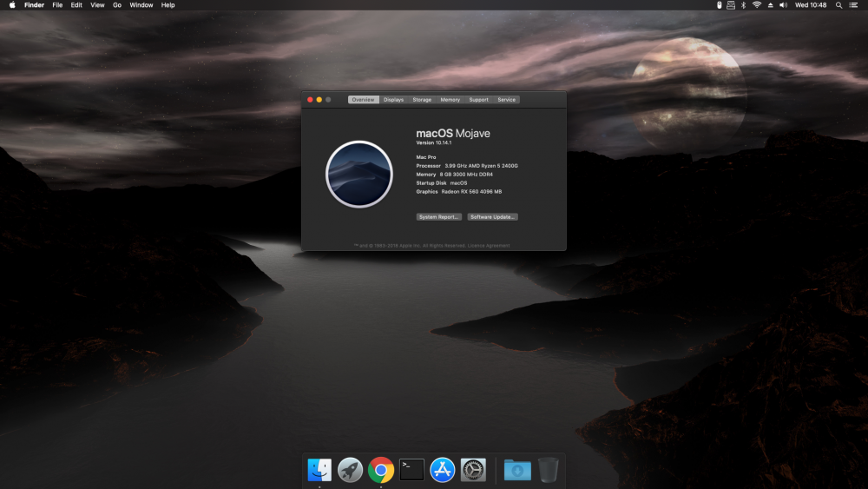Open Bluetooth status menu
Viewport: 868px width, 489px height.
[744, 5]
